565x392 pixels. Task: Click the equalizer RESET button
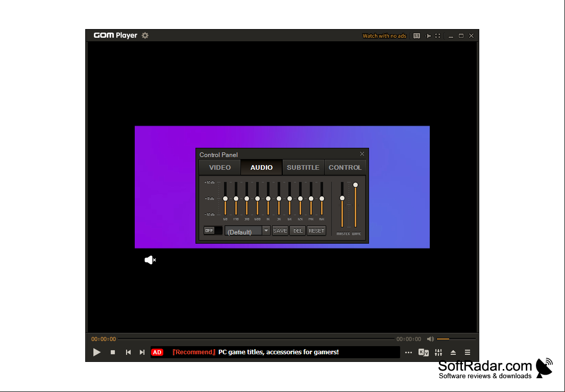point(316,231)
